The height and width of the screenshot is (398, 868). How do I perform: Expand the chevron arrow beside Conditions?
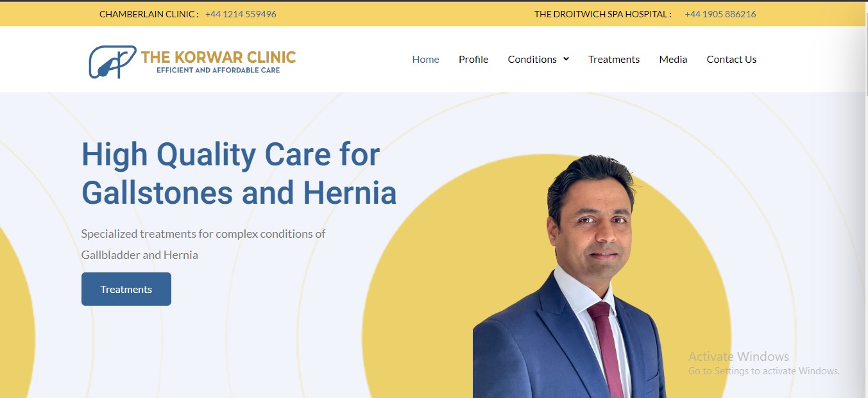tap(566, 59)
